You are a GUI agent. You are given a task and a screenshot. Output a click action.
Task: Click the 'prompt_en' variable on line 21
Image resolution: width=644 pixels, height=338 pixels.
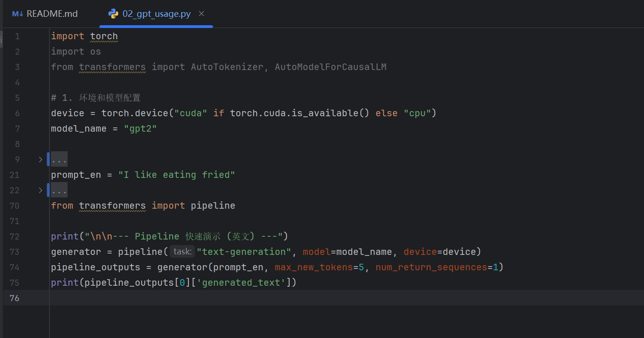(76, 175)
